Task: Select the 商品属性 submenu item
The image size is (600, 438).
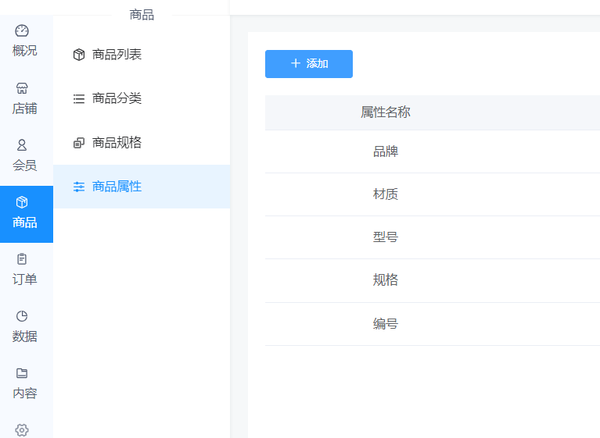Action: [x=116, y=187]
